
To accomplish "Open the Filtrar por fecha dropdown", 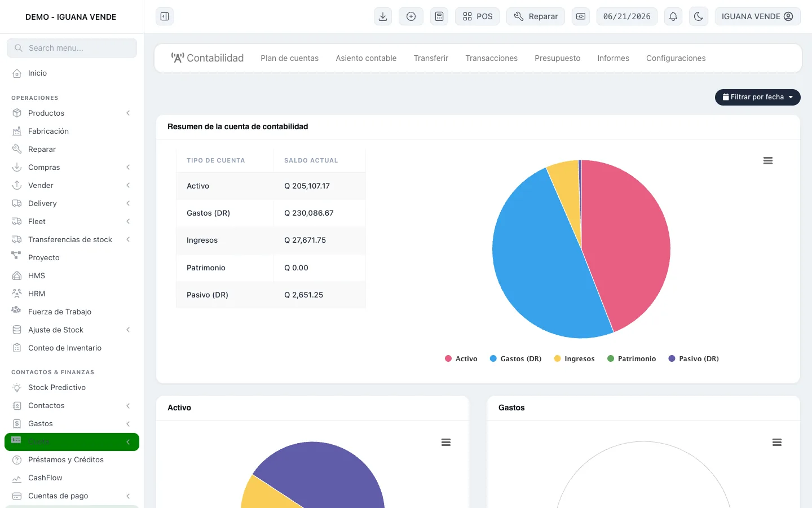I will tap(758, 97).
